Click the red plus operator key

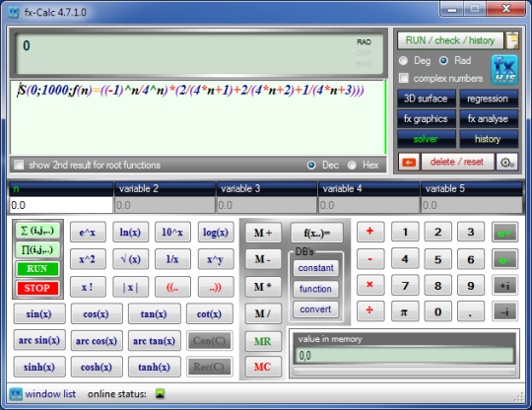click(x=370, y=232)
